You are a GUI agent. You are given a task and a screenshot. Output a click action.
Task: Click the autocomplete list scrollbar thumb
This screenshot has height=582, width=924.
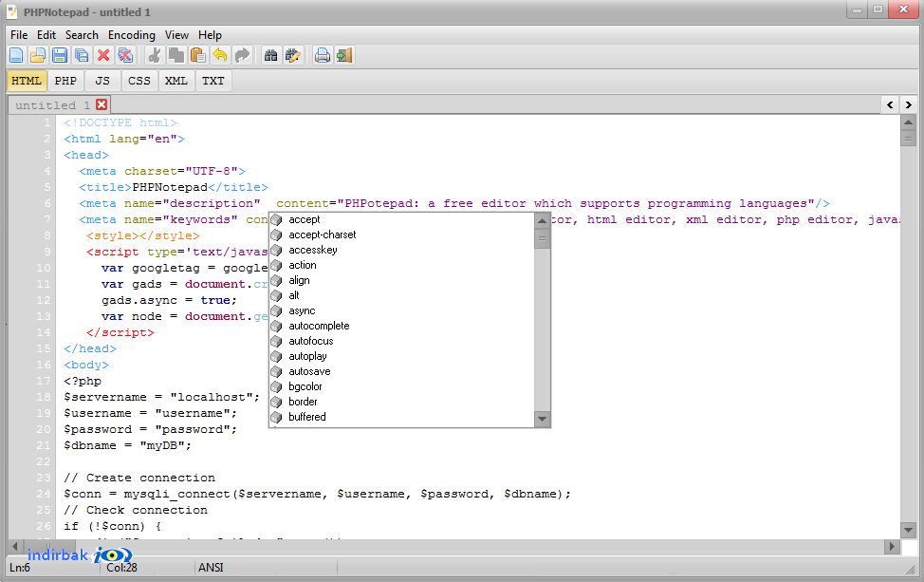point(542,239)
